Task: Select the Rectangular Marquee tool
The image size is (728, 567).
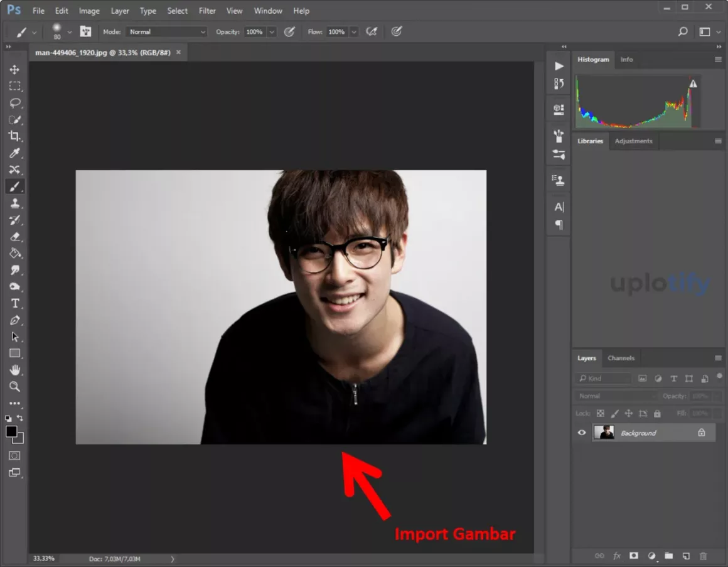Action: (x=14, y=87)
